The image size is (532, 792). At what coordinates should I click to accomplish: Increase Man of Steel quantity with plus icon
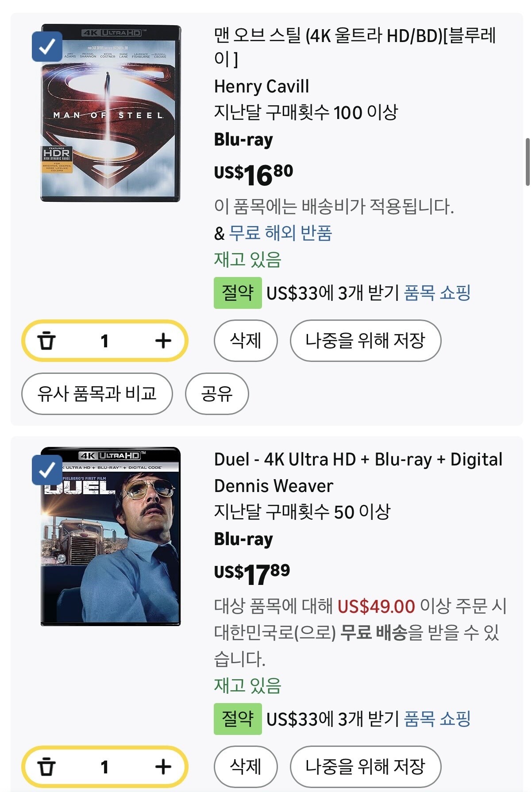(x=163, y=341)
